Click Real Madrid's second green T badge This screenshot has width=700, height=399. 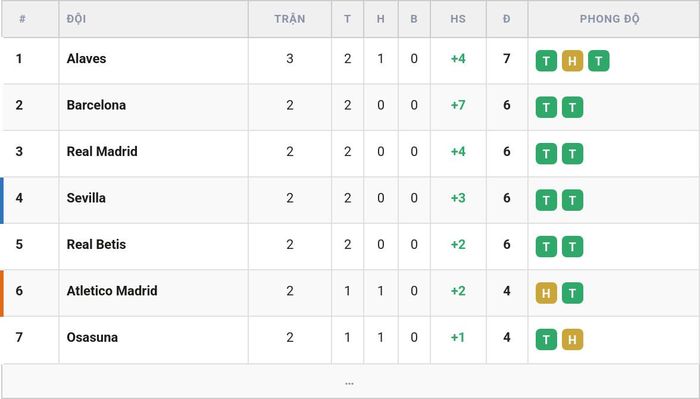(x=572, y=154)
